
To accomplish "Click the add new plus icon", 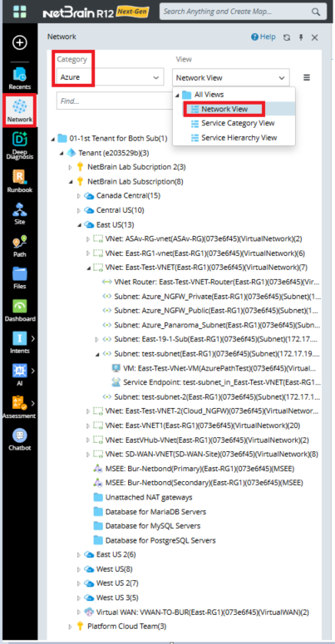I will tap(19, 42).
